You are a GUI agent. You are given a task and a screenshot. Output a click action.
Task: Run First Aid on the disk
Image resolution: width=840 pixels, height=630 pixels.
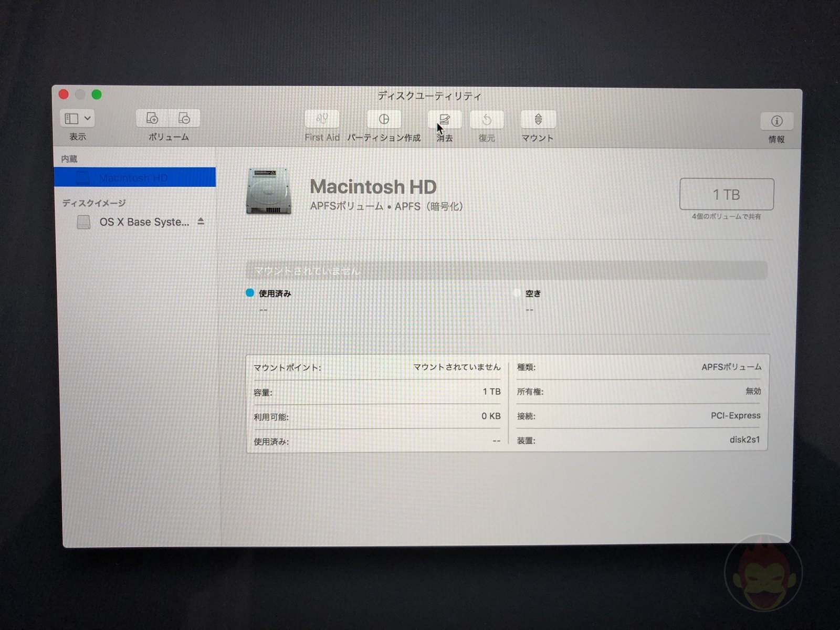322,119
